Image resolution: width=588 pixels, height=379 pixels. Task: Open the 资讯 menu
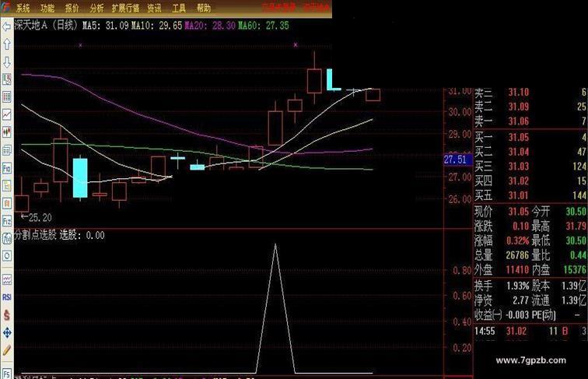(154, 8)
